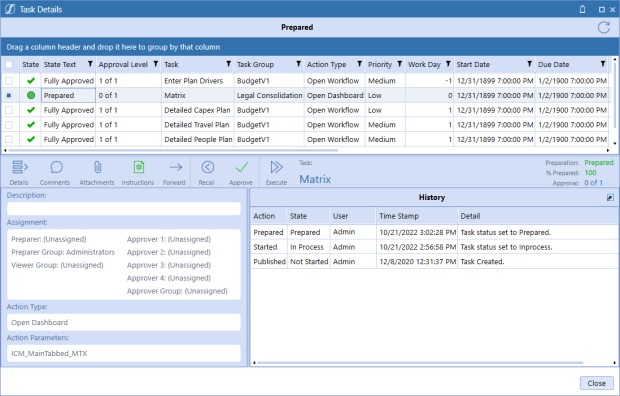620x396 pixels.
Task: Forward the task with arrow icon
Action: point(175,172)
